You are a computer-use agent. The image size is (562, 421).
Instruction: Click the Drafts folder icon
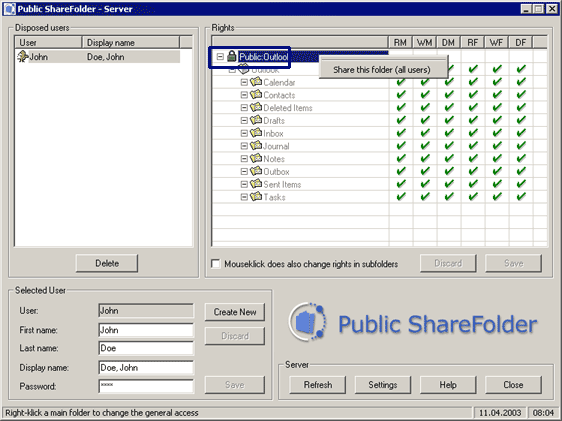tap(256, 120)
